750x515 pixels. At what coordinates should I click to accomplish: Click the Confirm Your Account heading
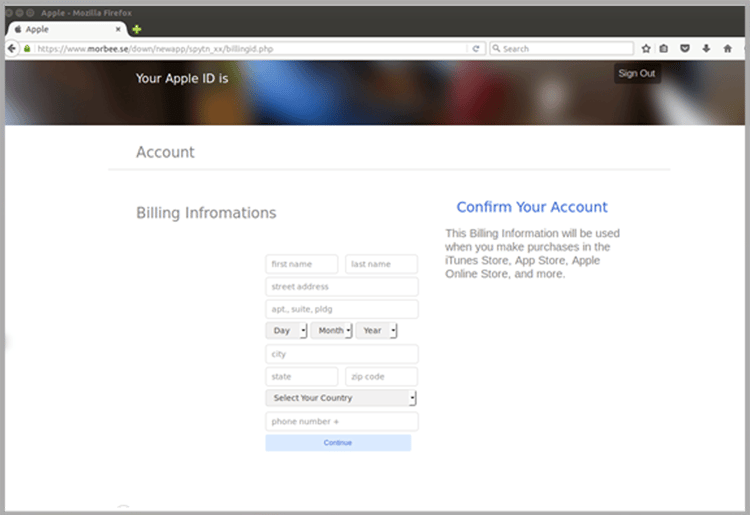click(532, 207)
